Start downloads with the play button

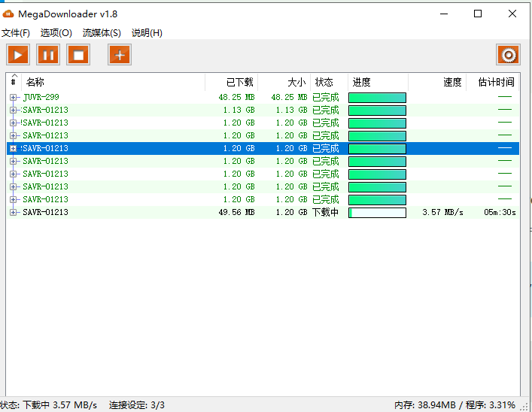coord(18,55)
